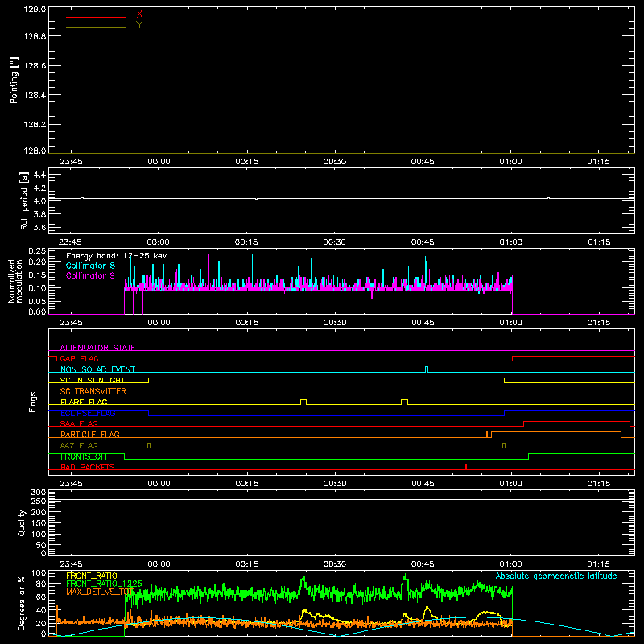Click the olive Y legend line sample

click(x=96, y=27)
